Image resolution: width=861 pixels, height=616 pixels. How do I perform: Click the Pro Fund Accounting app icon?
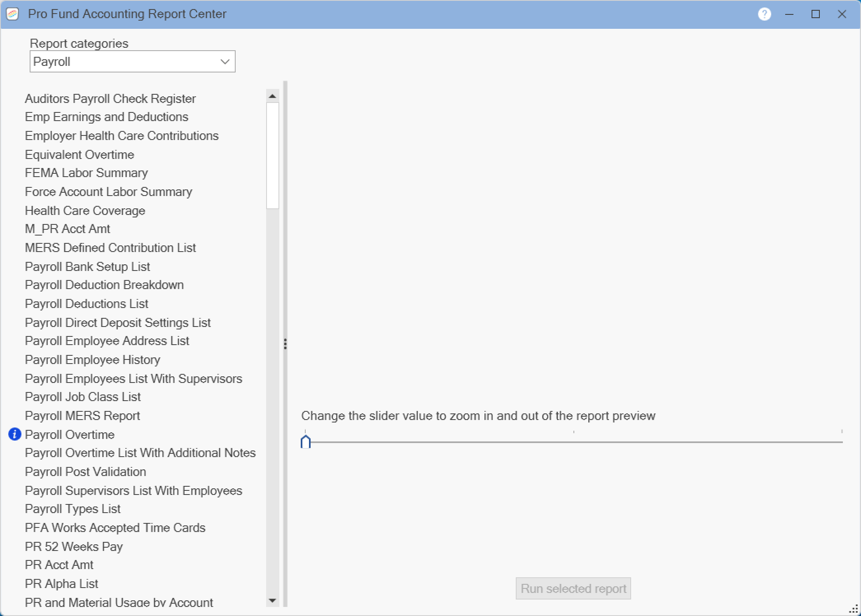(13, 14)
